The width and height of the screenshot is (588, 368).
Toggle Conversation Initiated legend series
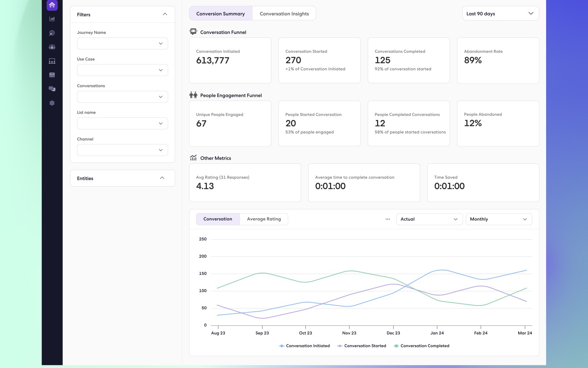pos(304,346)
